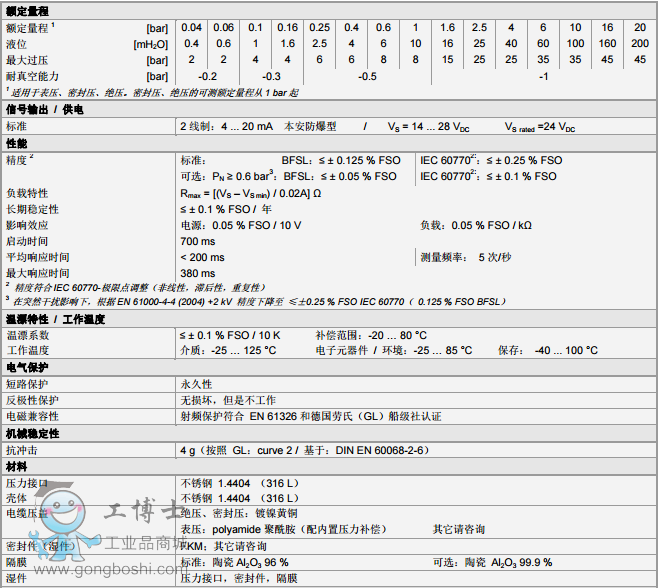Click the 工业品商城 watermark text
The height and width of the screenshot is (588, 659).
pos(140,545)
